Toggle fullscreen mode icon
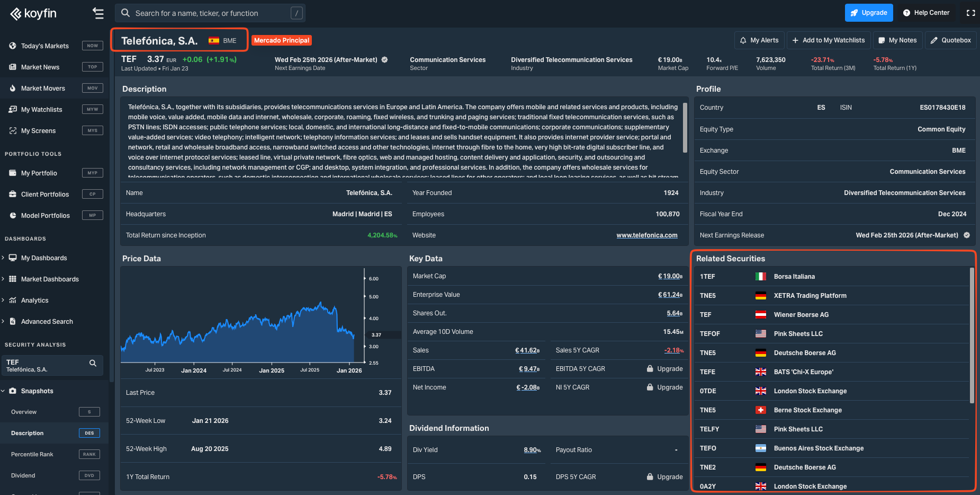Image resolution: width=980 pixels, height=495 pixels. 970,13
